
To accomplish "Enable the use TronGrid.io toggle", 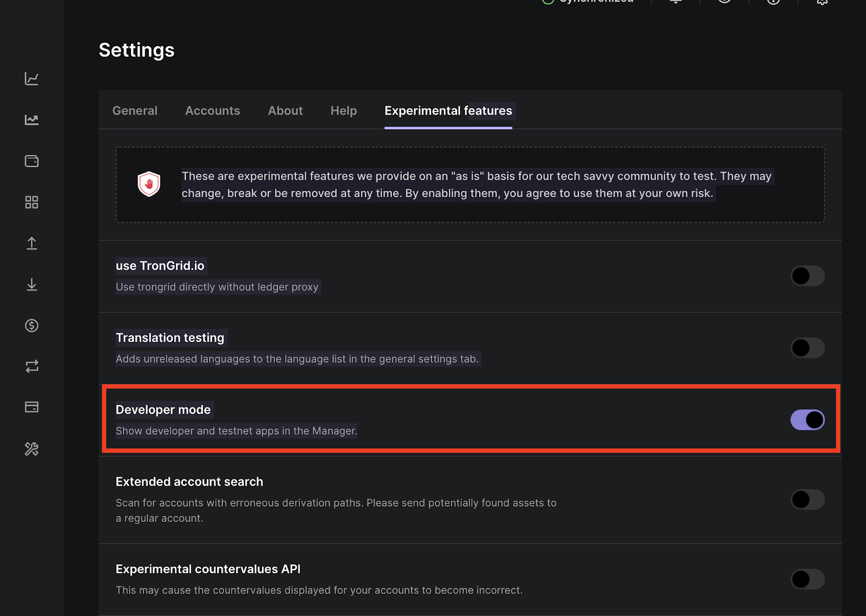I will (x=808, y=276).
